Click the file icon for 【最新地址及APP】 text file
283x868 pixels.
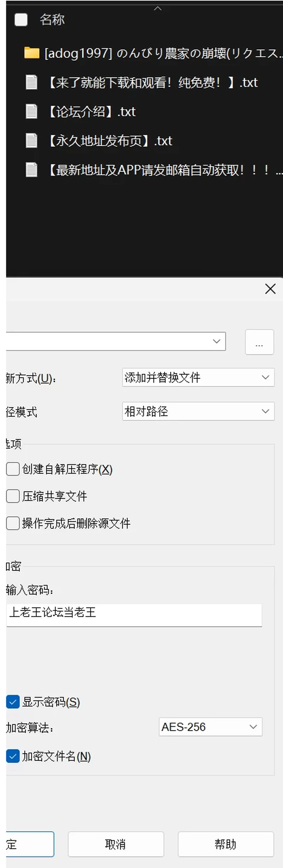(x=31, y=170)
